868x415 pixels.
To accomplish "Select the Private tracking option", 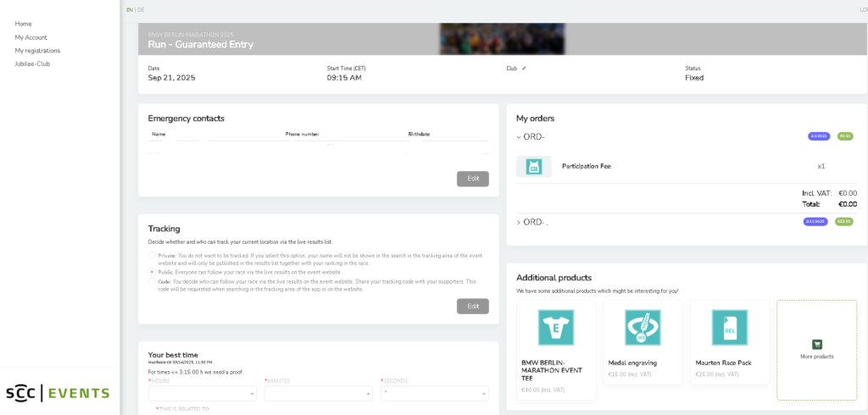I will [153, 256].
